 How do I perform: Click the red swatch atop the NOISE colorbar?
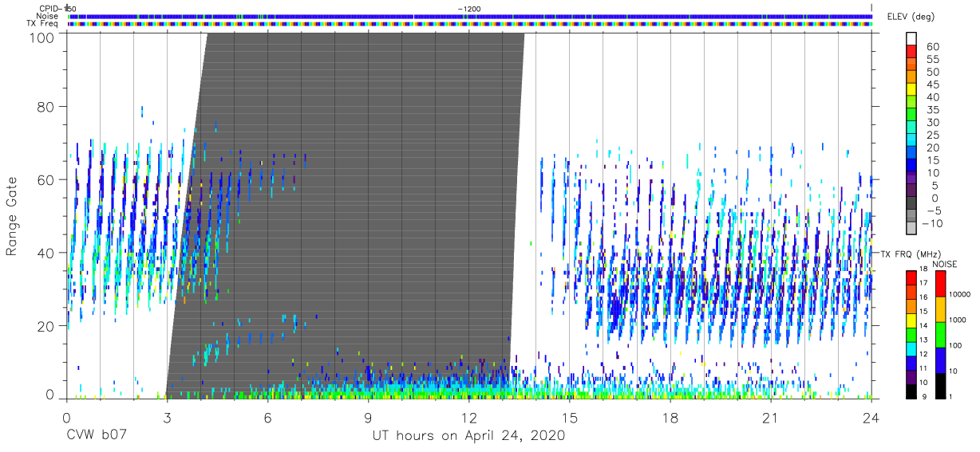coord(940,284)
